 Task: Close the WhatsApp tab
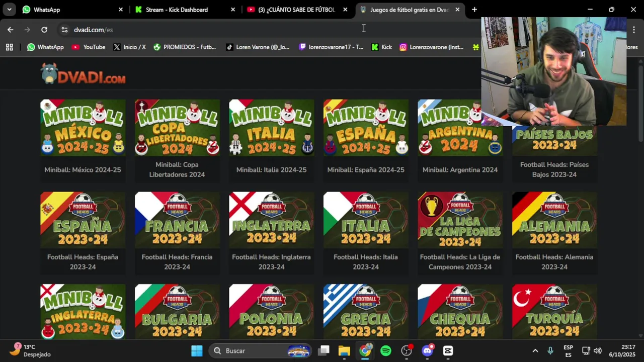coord(121,10)
